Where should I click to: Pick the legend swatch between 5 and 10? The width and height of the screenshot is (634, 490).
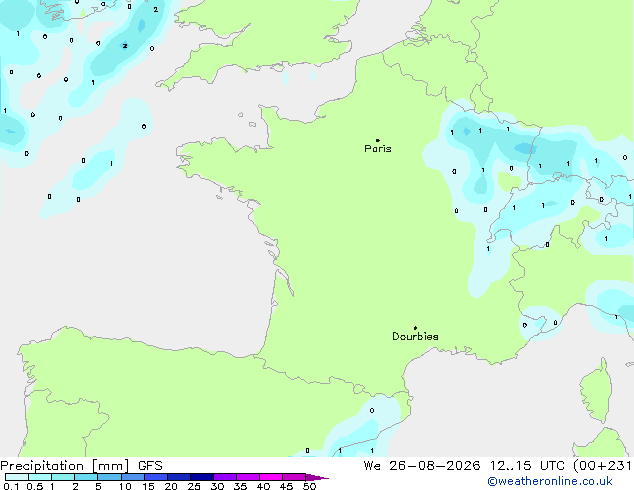click(109, 477)
